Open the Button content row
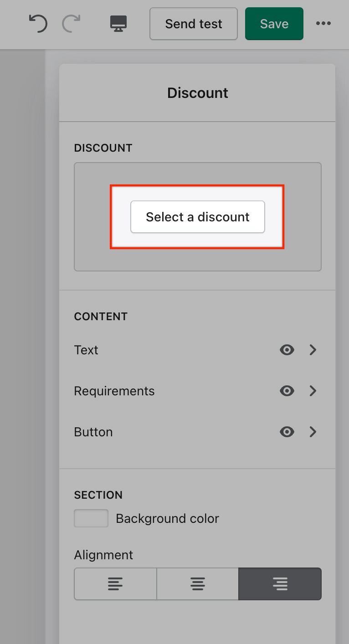This screenshot has height=644, width=349. click(x=93, y=432)
